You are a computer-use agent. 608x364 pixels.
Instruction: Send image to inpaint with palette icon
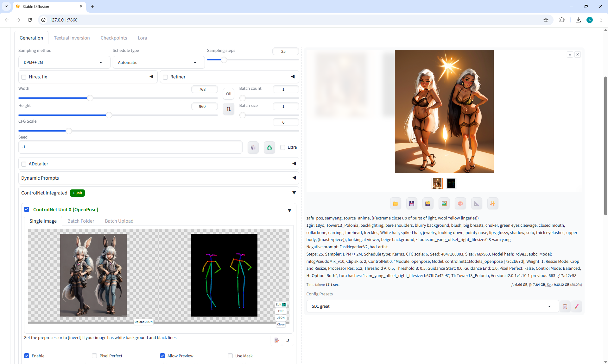460,204
